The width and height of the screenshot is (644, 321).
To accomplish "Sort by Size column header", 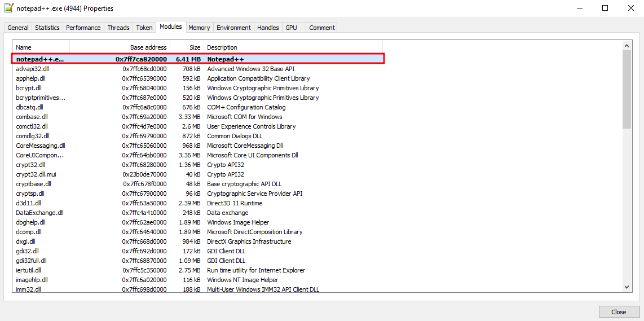I will (x=187, y=47).
